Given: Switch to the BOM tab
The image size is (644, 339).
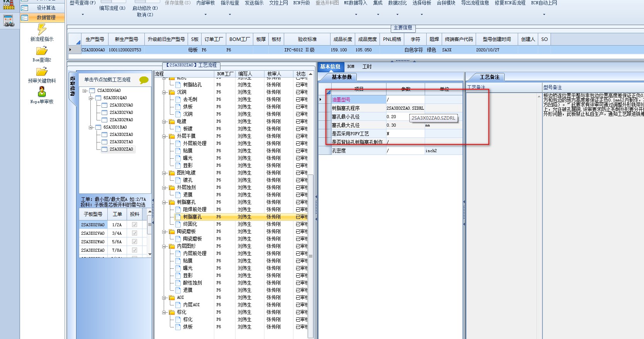Looking at the screenshot, I should (x=351, y=67).
